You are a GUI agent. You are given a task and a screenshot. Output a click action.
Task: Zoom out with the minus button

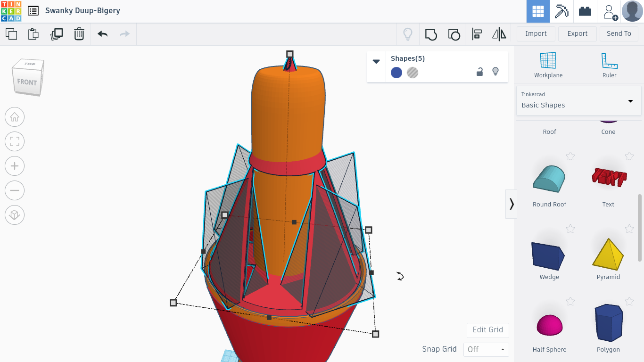(15, 190)
